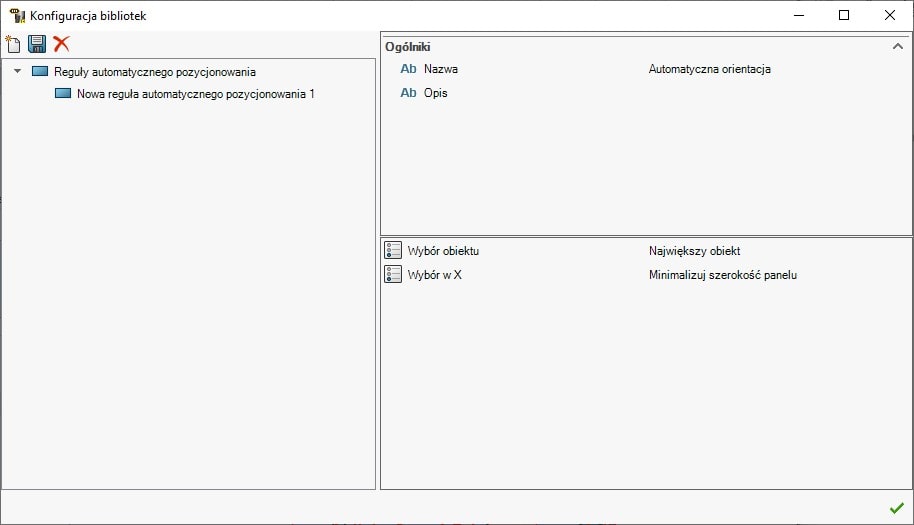Click the floppy disk save icon
914x525 pixels.
(37, 44)
